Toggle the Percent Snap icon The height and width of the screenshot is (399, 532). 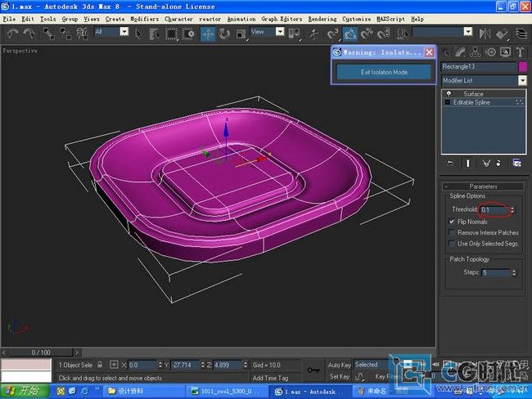point(367,34)
